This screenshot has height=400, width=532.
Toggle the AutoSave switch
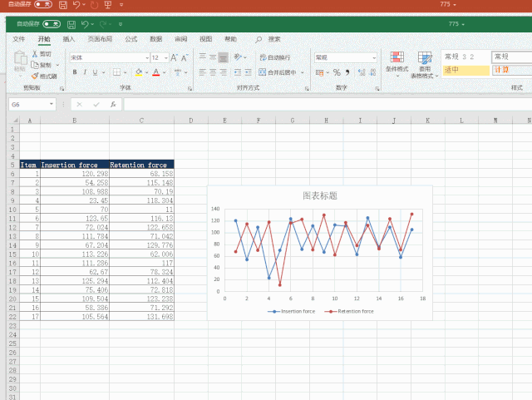coord(52,25)
